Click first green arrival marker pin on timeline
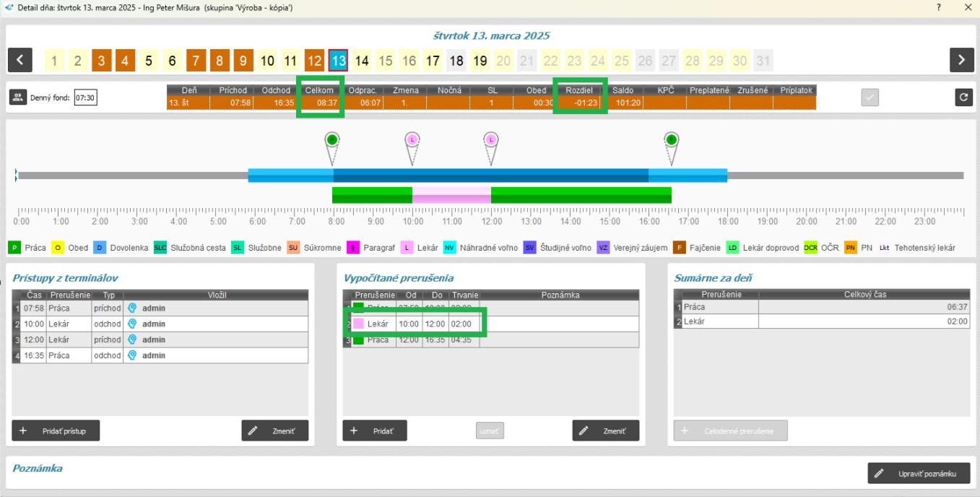980x497 pixels. point(332,140)
